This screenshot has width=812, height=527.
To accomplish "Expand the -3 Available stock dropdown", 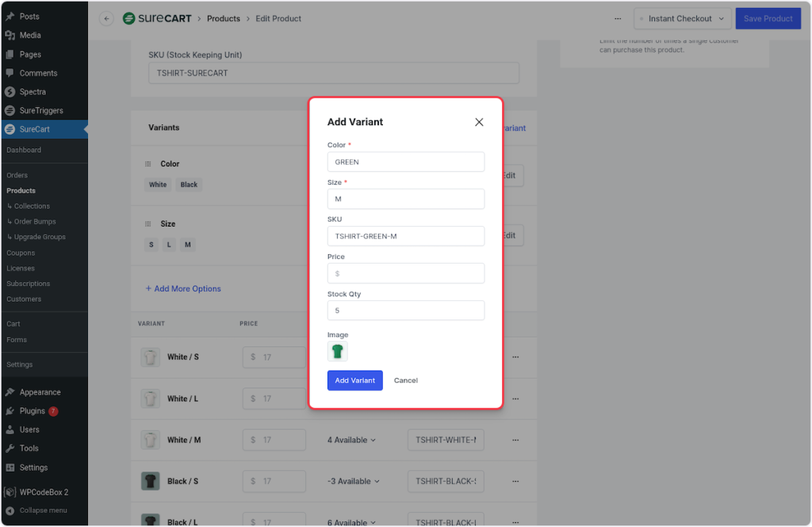I will click(x=354, y=481).
